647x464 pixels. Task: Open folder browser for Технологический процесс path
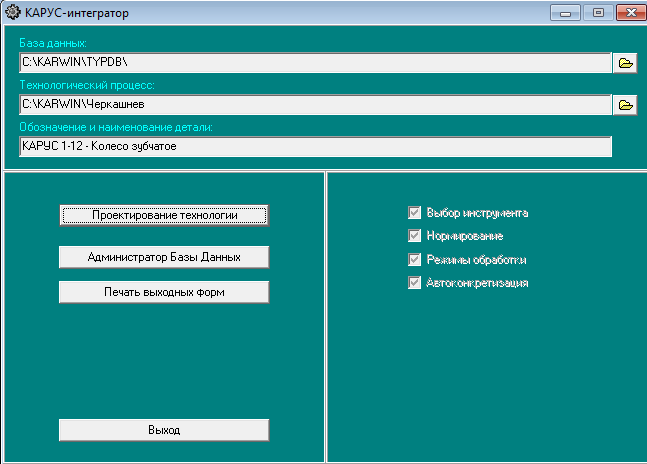[625, 105]
